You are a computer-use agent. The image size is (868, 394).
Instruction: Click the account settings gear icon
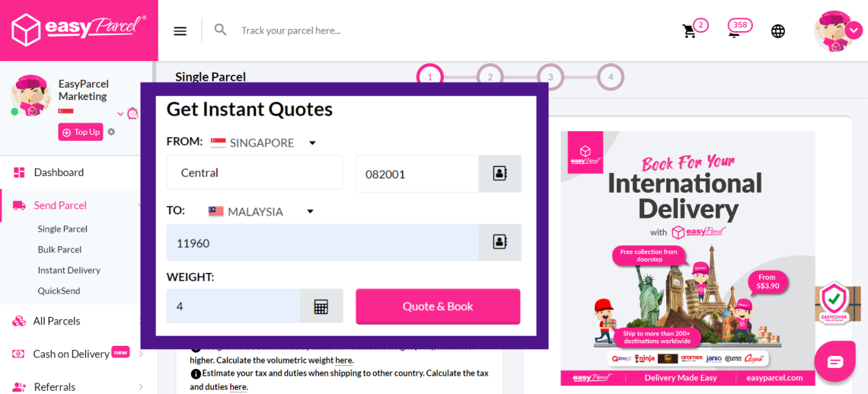[x=111, y=132]
